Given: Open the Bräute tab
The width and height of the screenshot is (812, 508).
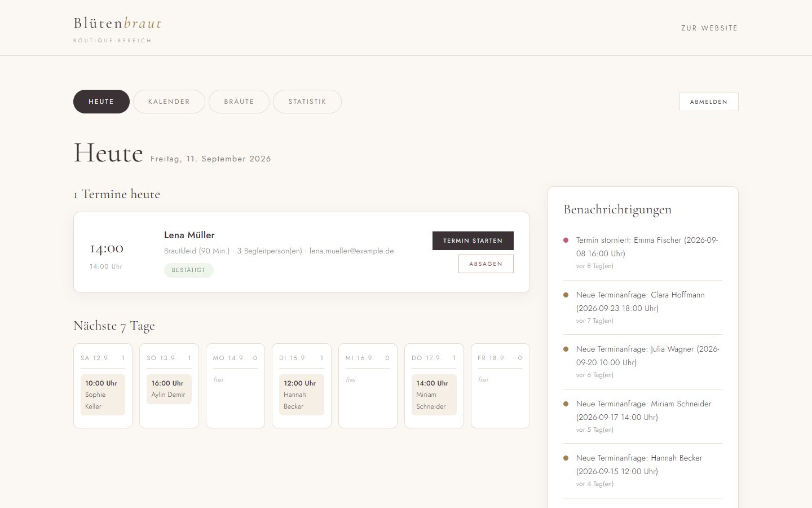Looking at the screenshot, I should [239, 102].
